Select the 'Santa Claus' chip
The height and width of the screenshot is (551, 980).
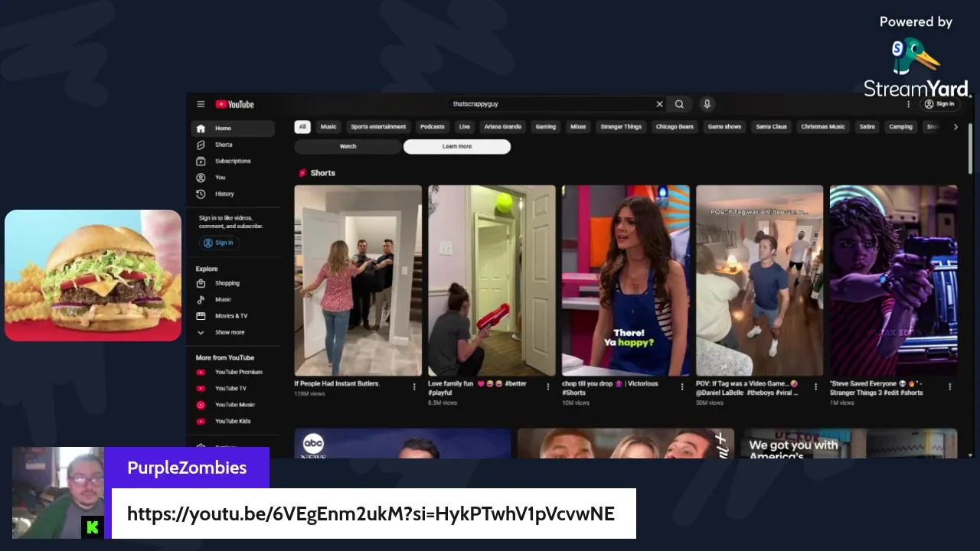coord(772,127)
